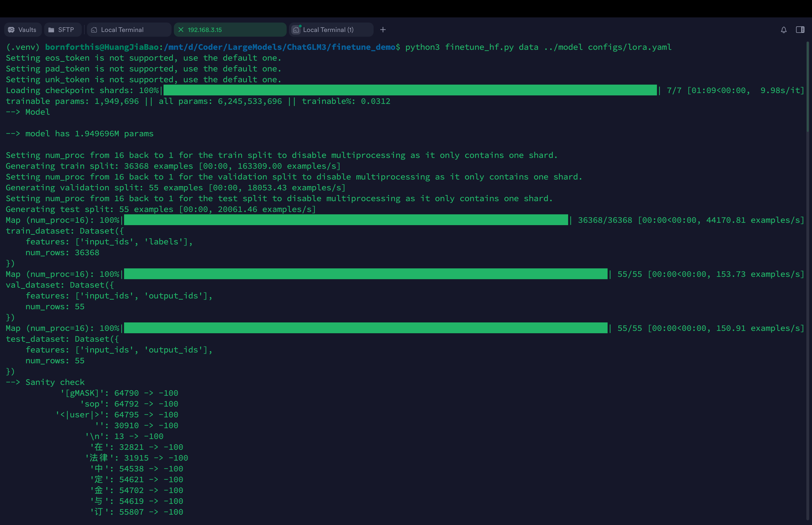Click 'Setting unk_token is not supported' line
Screen dimensions: 812x525
click(144, 79)
